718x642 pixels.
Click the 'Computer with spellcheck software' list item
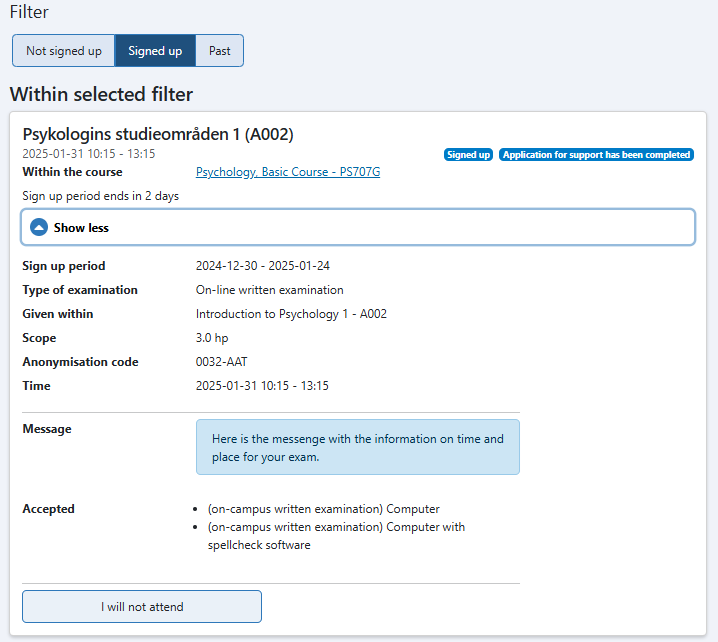pyautogui.click(x=336, y=535)
